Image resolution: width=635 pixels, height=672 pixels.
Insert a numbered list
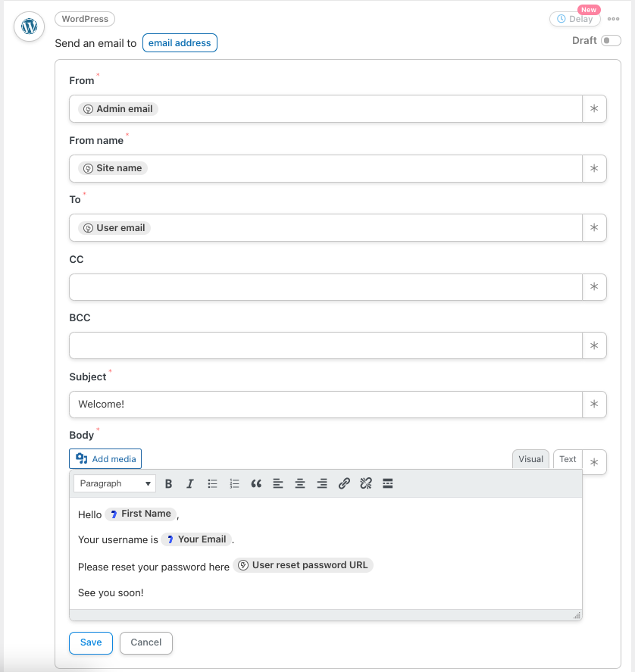coord(234,484)
